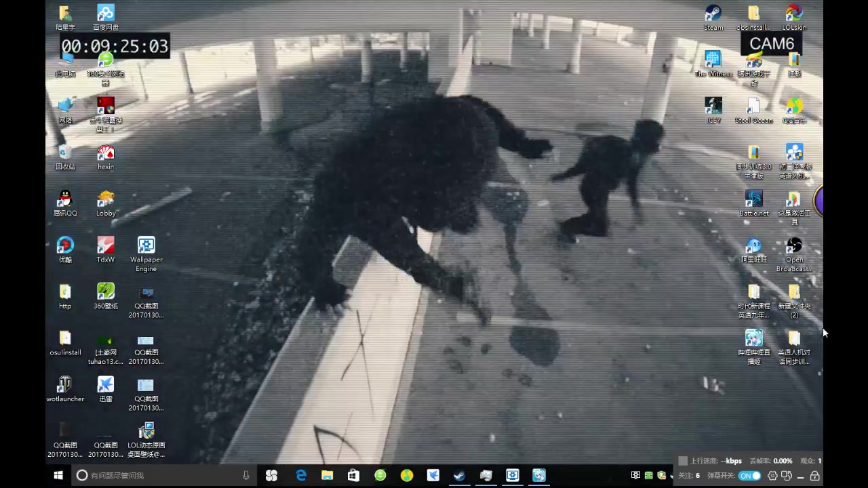Click the Windows Start button
The image size is (868, 488).
click(58, 476)
